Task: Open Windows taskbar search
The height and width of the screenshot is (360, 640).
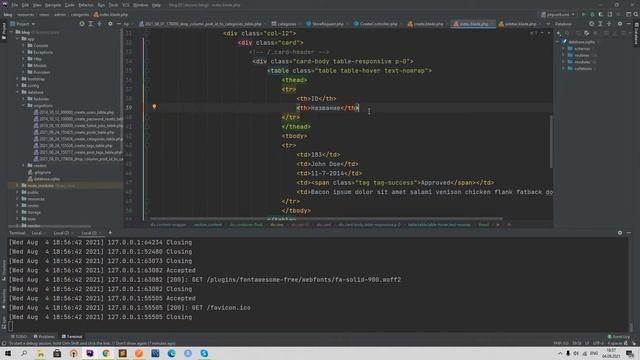Action: 24,353
